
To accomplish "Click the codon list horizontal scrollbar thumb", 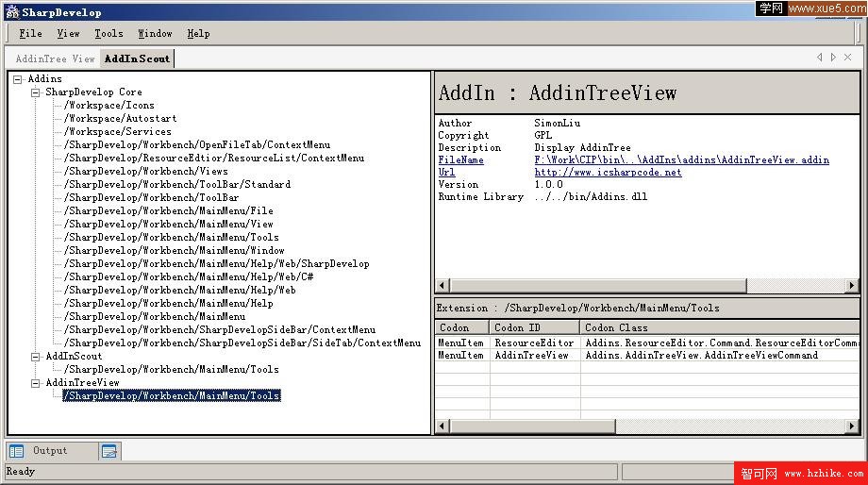I will tap(532, 426).
